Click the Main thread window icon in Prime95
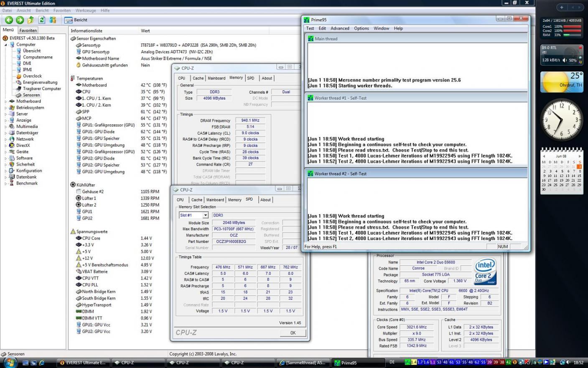This screenshot has height=368, width=588. pos(311,38)
